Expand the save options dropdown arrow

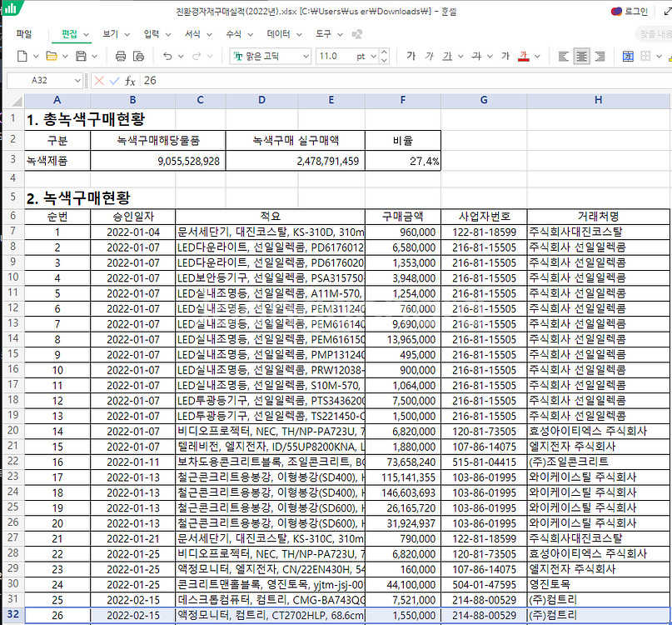[94, 56]
